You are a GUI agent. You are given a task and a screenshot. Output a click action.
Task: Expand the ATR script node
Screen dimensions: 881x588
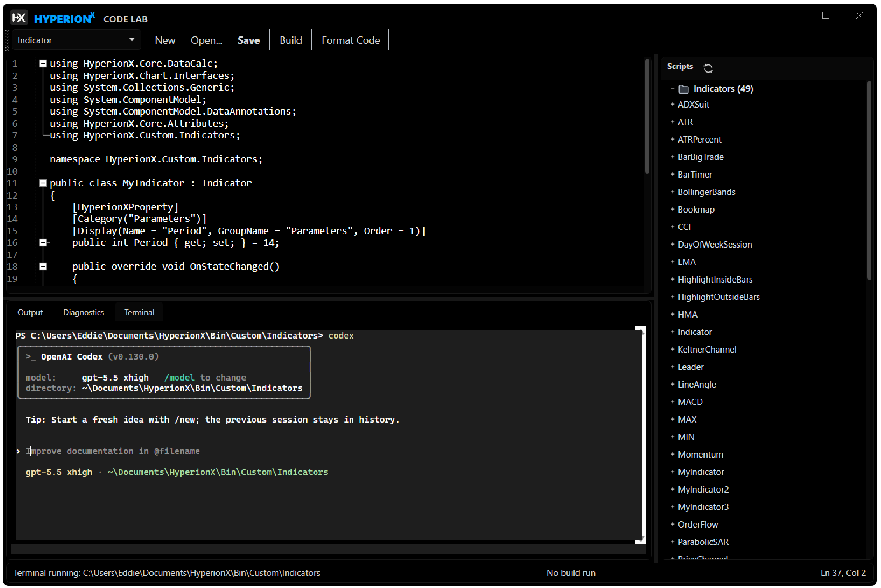tap(672, 122)
